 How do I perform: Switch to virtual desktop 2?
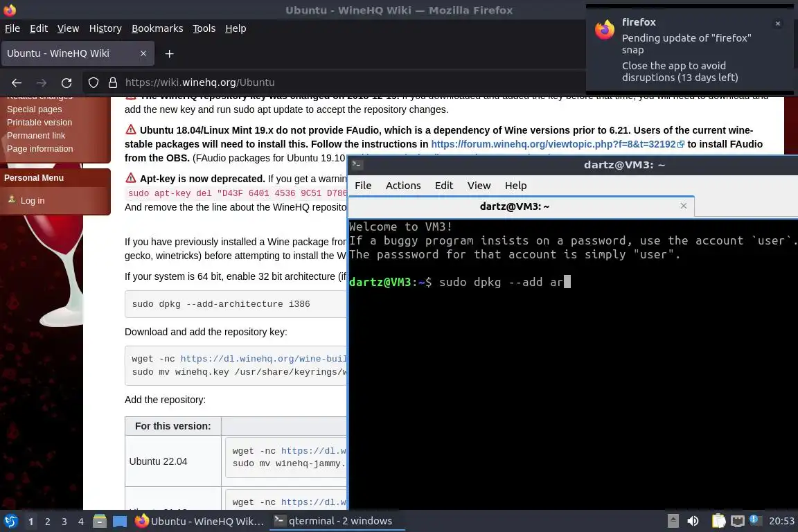pyautogui.click(x=47, y=522)
